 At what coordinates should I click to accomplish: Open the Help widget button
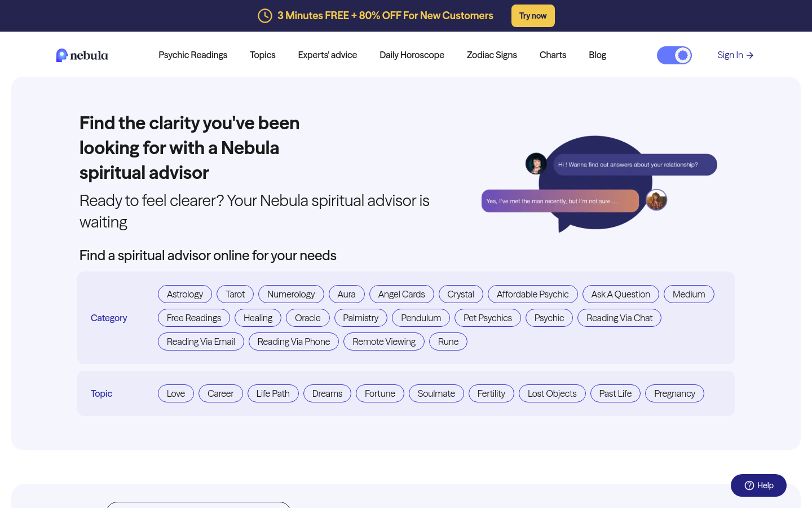coord(758,485)
